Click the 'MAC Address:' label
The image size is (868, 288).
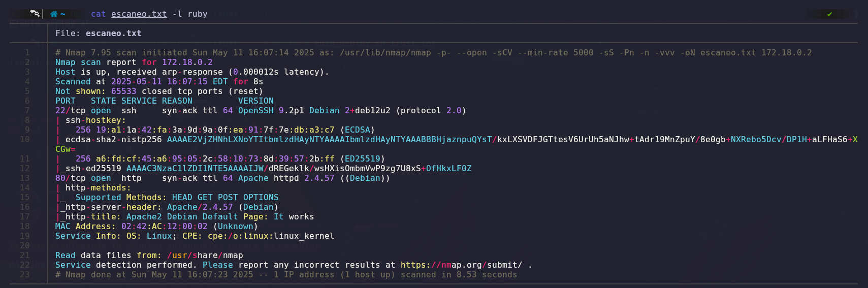pos(86,227)
